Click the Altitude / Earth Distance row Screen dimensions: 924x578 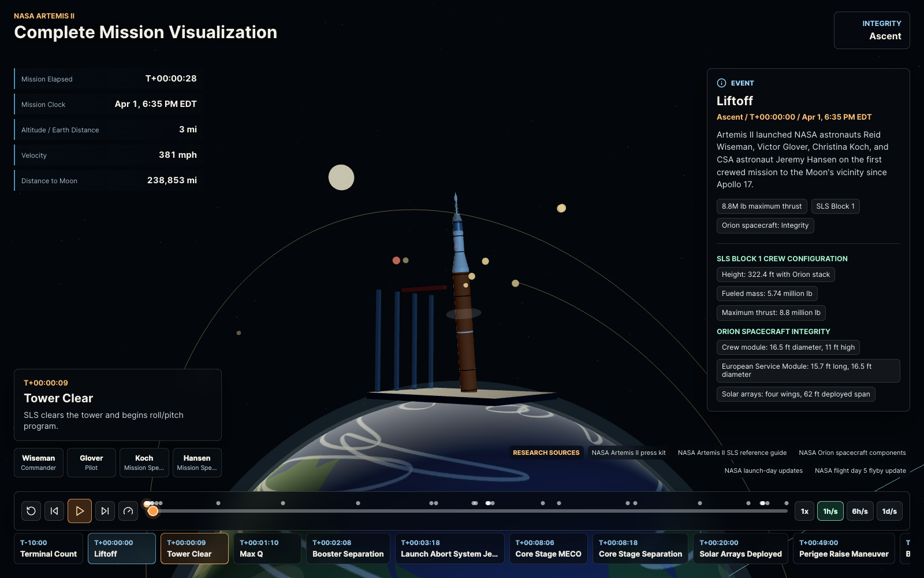click(109, 129)
